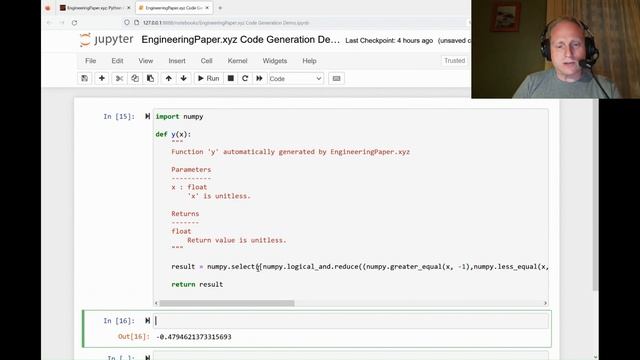Run cell In [16] with its run icon

pos(147,321)
